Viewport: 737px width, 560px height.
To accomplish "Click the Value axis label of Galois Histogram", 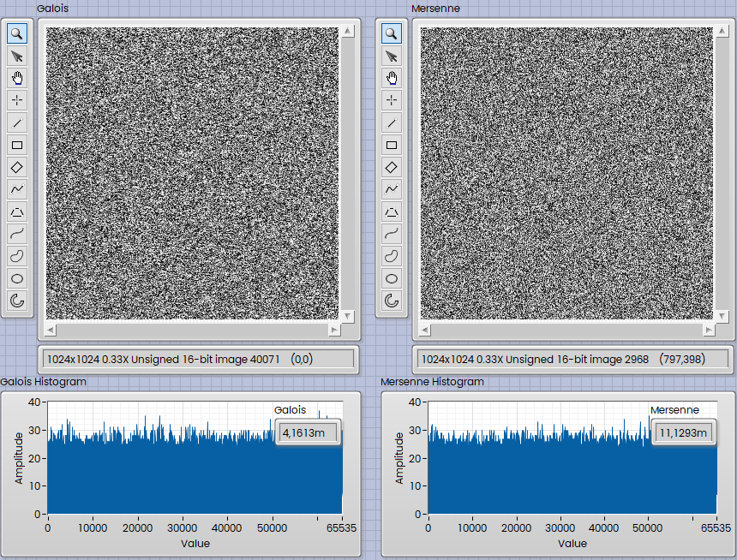I will tap(195, 544).
